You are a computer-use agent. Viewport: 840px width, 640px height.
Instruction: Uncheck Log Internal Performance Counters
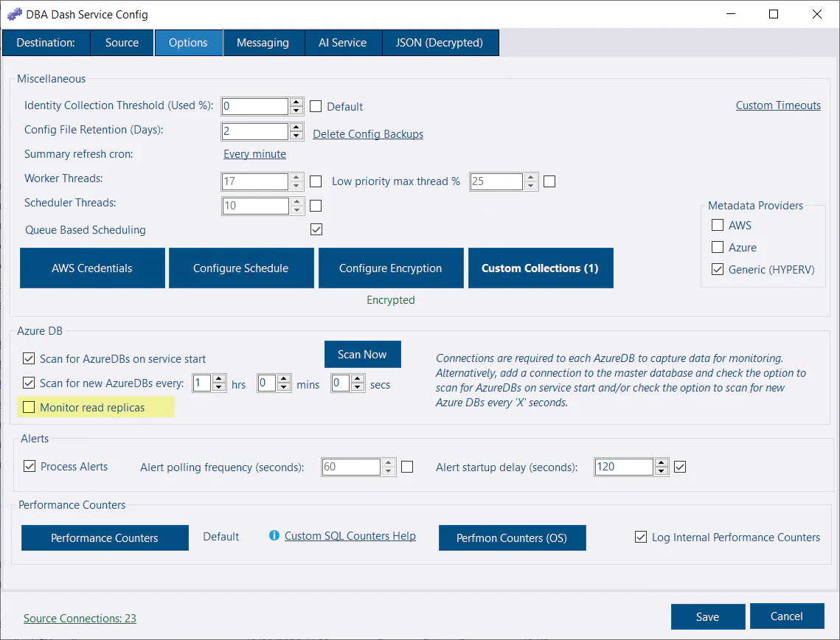[641, 537]
